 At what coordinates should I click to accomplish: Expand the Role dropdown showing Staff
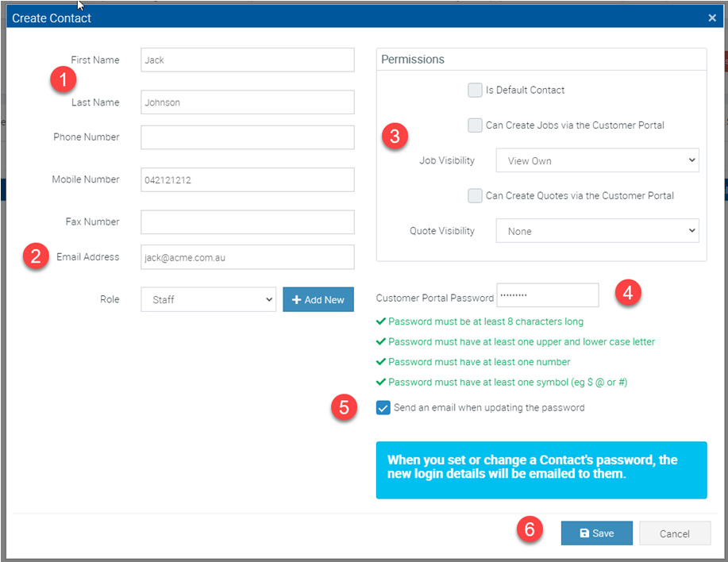coord(208,299)
